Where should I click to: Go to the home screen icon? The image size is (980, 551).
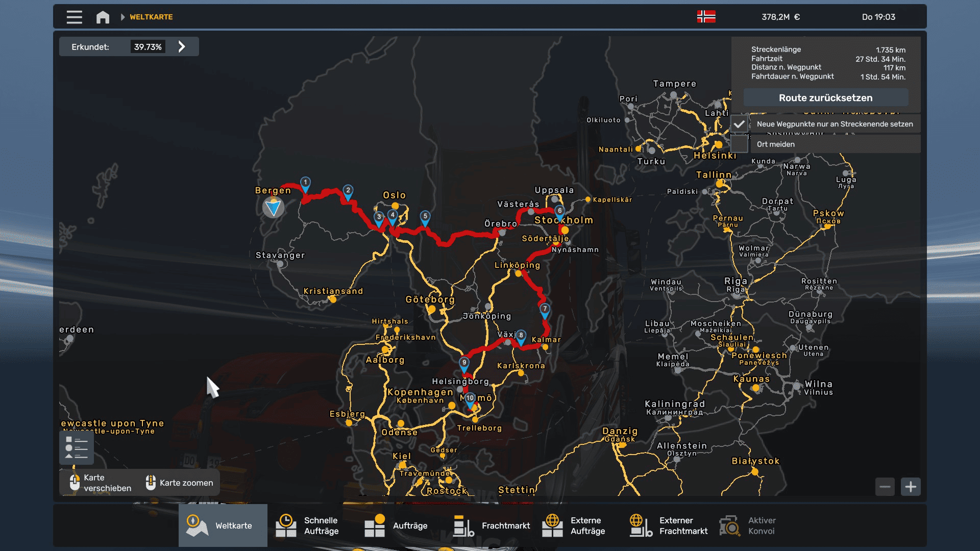[103, 17]
